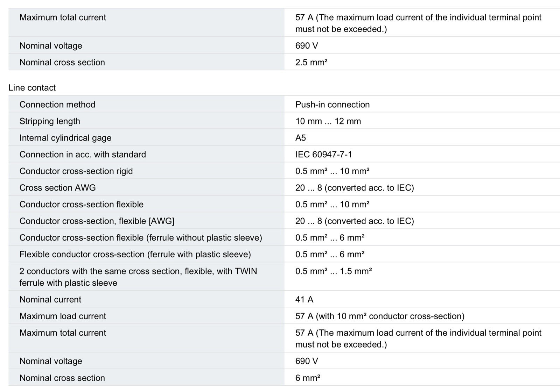Screen dimensions: 560x392
Task: Click 57 A with 10 mm² conductor value
Action: 380,316
